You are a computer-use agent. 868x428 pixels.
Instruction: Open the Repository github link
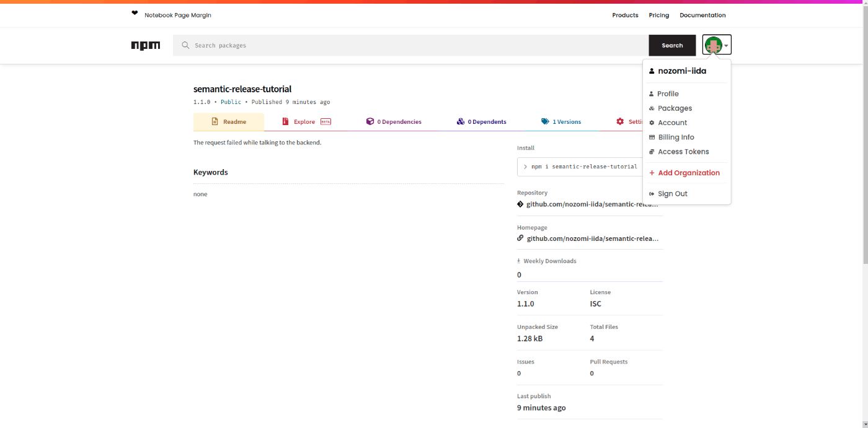pyautogui.click(x=592, y=204)
